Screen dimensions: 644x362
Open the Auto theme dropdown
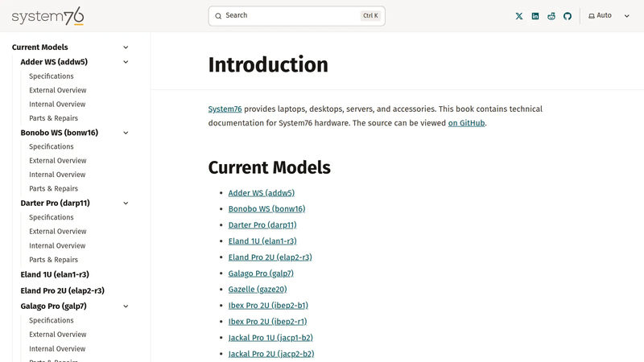pyautogui.click(x=609, y=15)
